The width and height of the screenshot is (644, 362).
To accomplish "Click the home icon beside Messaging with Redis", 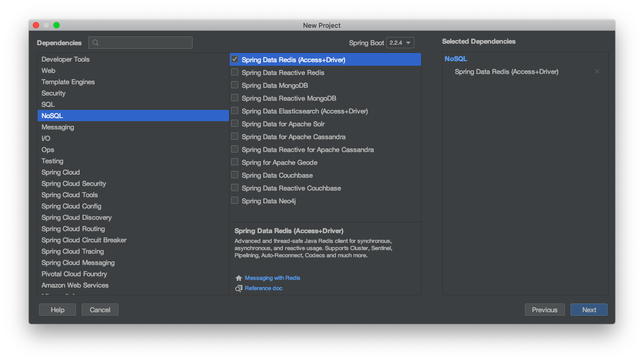I will pyautogui.click(x=238, y=278).
